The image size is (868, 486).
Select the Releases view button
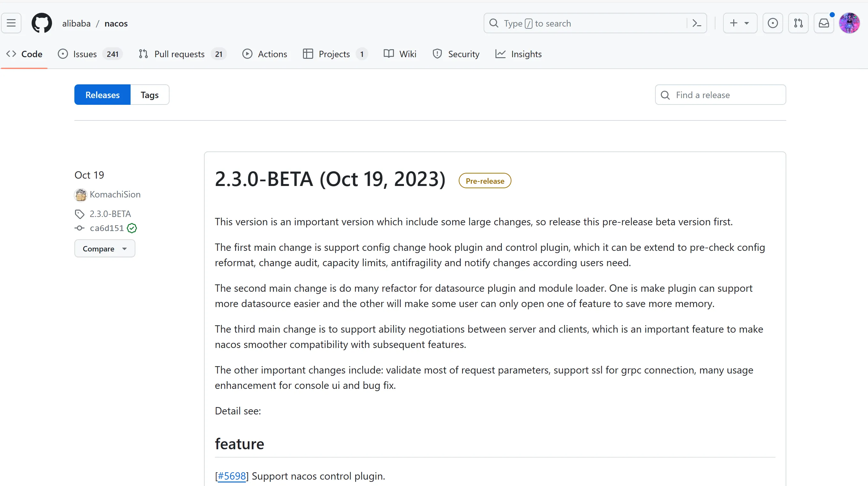(102, 95)
